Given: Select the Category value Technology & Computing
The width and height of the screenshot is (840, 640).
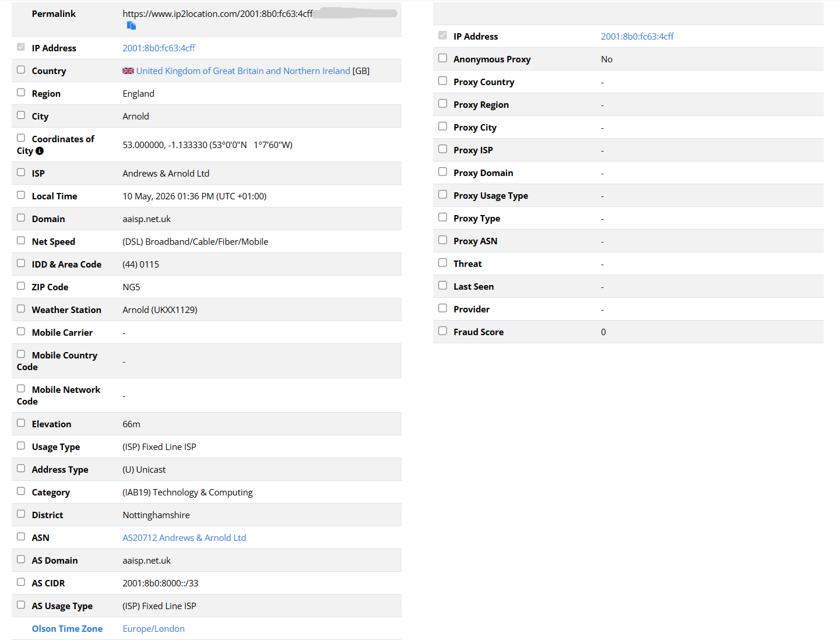Looking at the screenshot, I should pos(188,493).
